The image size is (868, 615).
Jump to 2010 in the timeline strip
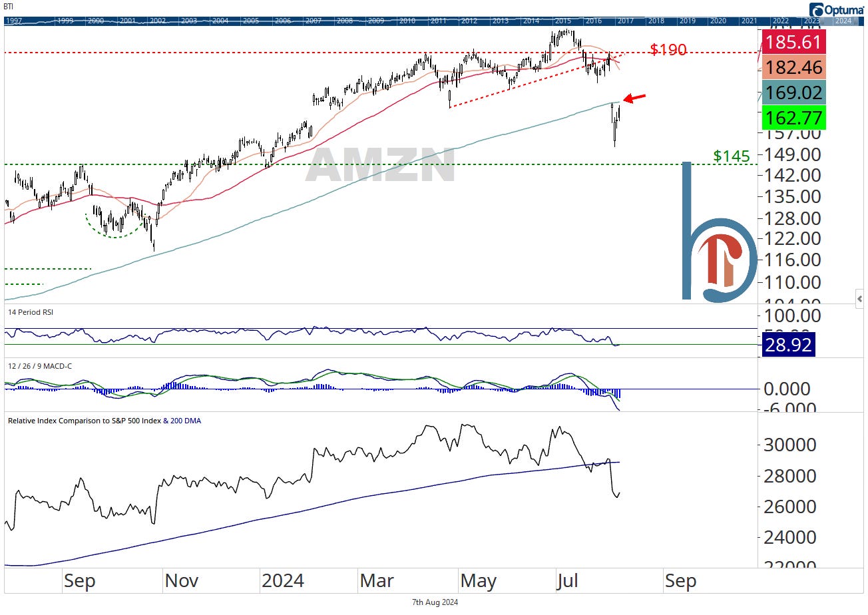pos(407,21)
